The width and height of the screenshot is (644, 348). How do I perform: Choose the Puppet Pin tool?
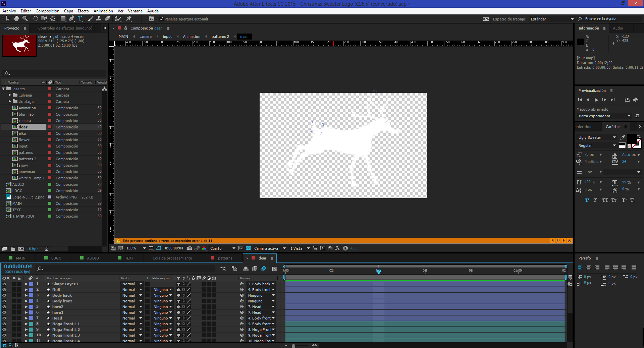coord(129,19)
